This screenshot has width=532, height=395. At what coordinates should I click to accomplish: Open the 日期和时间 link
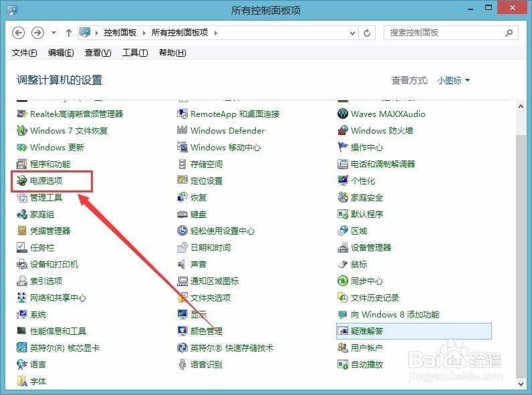[211, 248]
